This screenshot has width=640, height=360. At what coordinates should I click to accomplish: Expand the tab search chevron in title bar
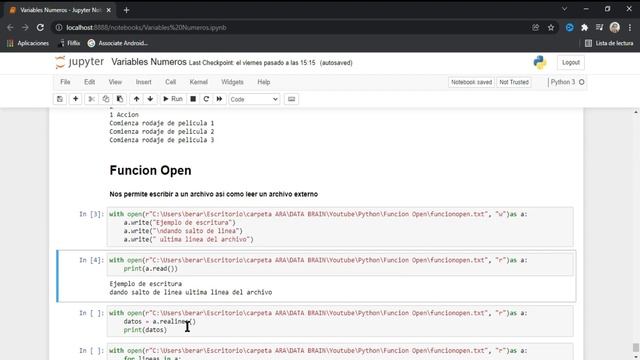[564, 9]
